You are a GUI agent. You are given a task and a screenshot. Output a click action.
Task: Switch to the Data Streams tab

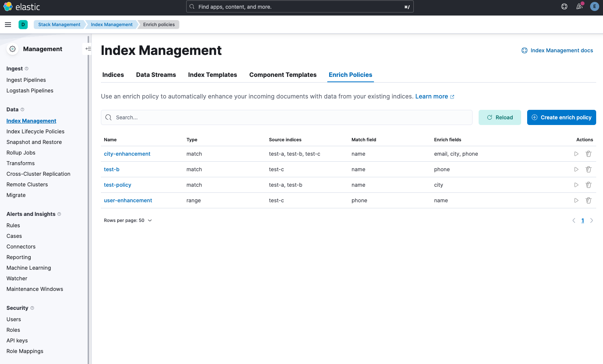pyautogui.click(x=156, y=75)
